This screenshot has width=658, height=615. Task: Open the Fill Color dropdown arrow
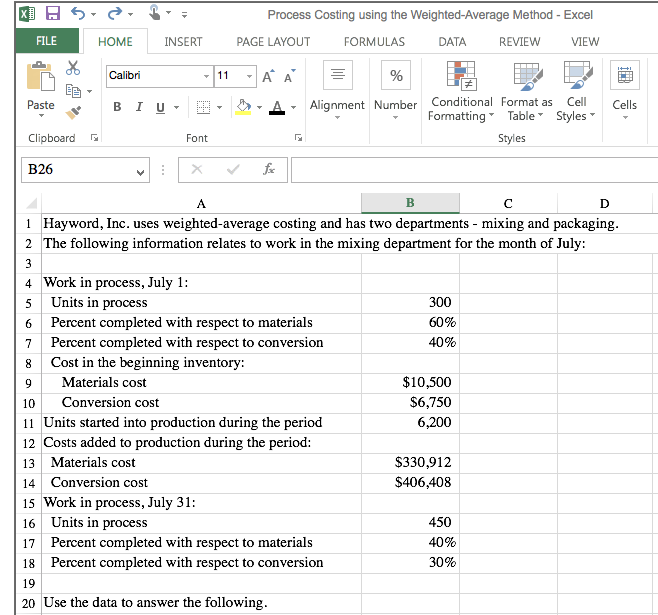pyautogui.click(x=259, y=108)
